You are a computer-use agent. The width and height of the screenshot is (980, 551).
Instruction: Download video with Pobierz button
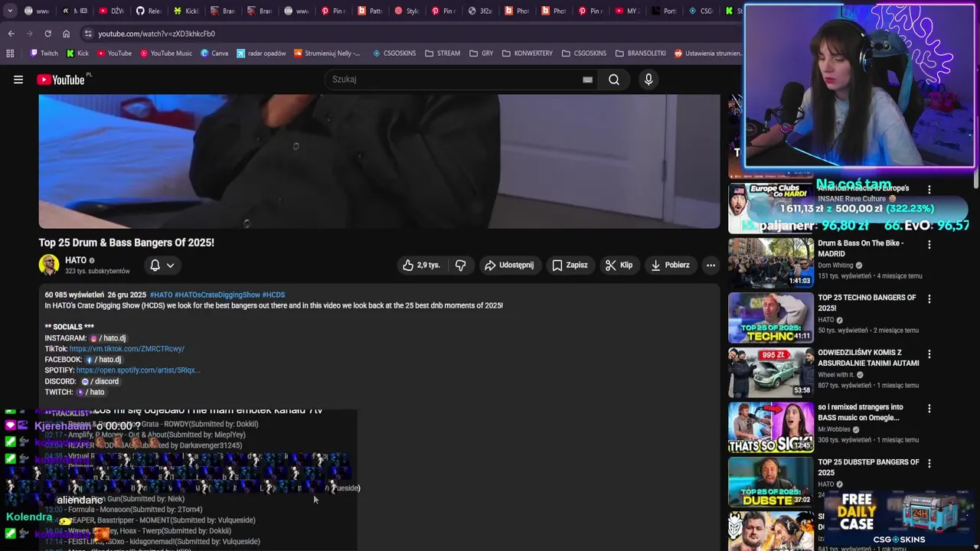[670, 265]
